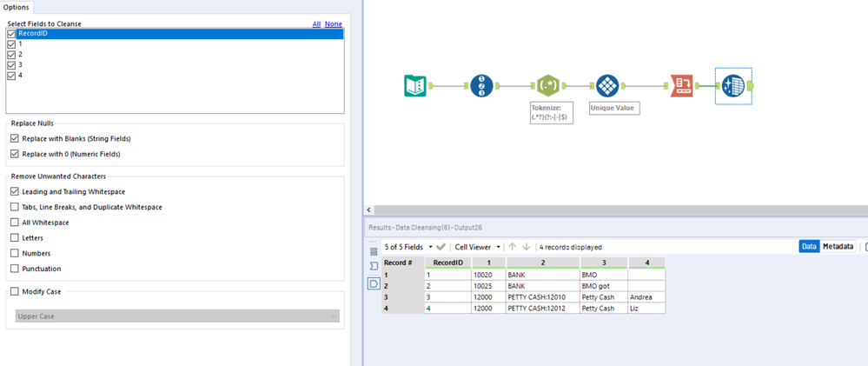The image size is (868, 366).
Task: Click cell 10020 in column 1
Action: pos(488,274)
